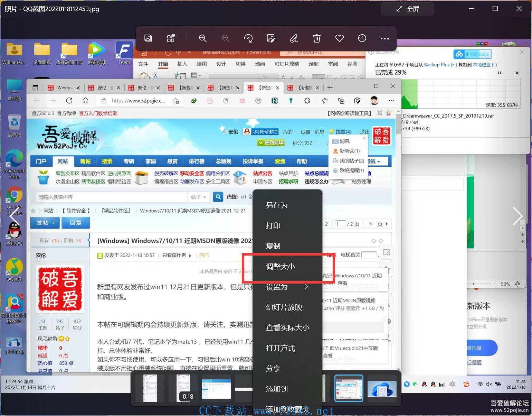The image size is (532, 416).
Task: Click the 52pojie address bar in Edge
Action: tap(138, 101)
